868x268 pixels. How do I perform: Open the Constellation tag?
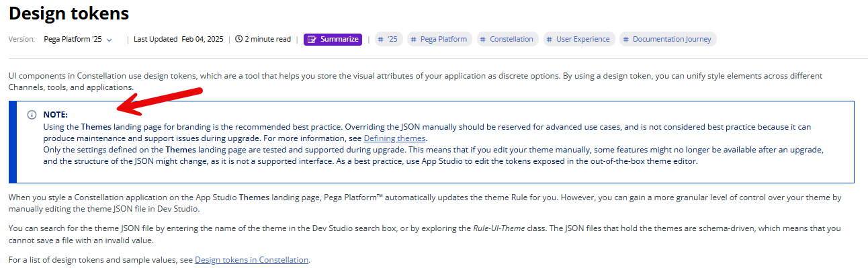coord(508,40)
